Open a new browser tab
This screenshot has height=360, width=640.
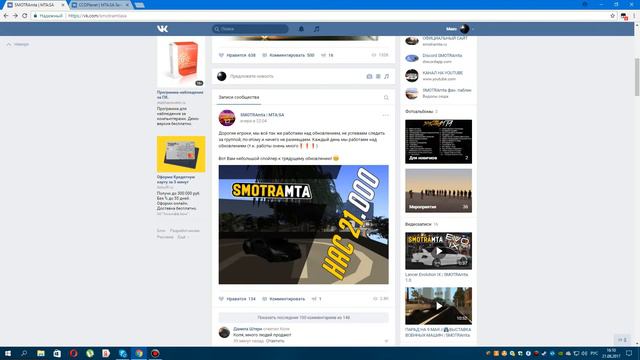pyautogui.click(x=139, y=5)
